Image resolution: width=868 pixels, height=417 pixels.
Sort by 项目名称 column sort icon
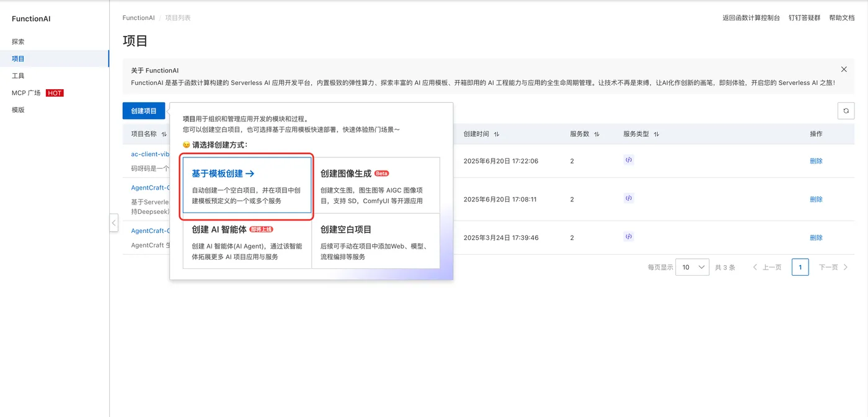click(164, 134)
